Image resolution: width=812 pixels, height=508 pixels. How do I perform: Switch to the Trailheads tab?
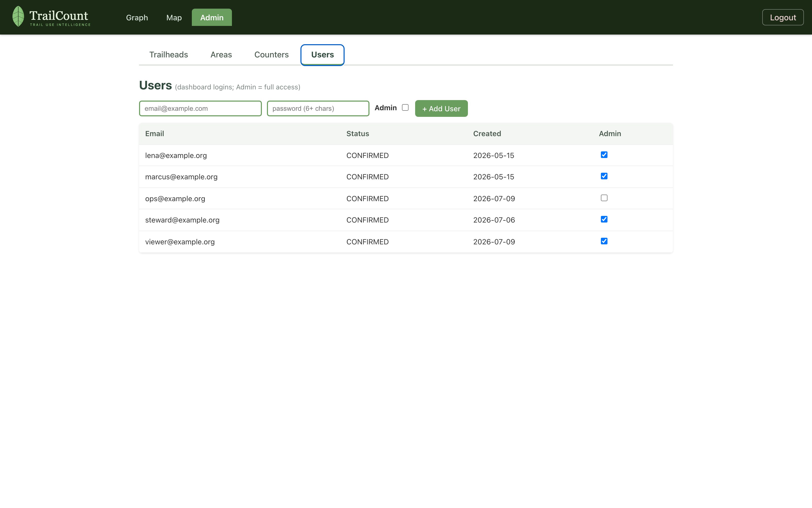168,54
